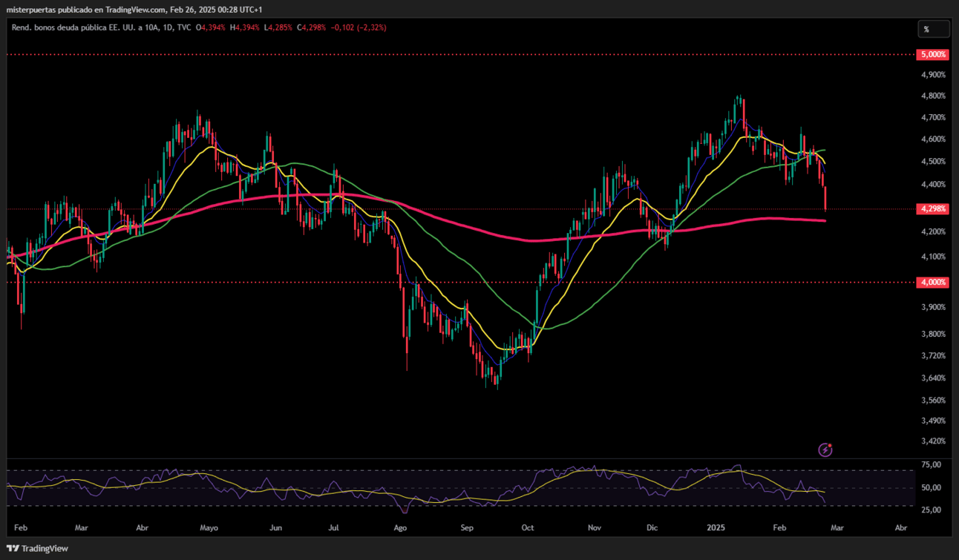Click the red 4,000% price level label

pyautogui.click(x=933, y=282)
